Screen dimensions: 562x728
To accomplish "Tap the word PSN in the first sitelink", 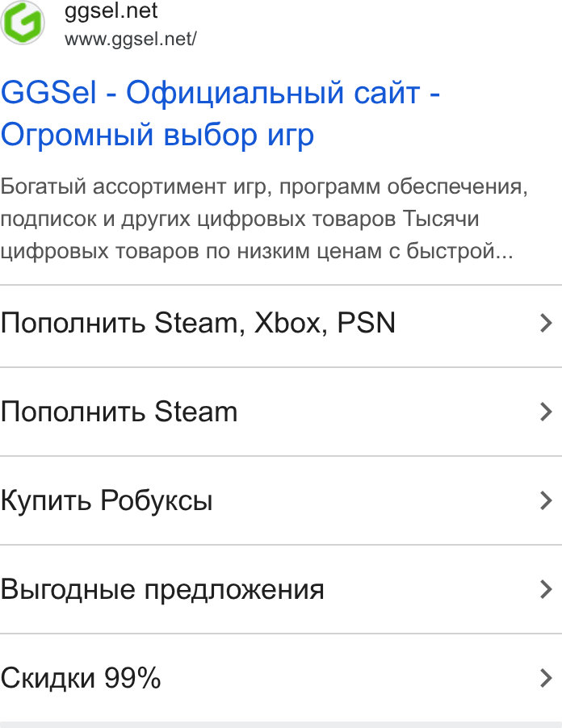I will [x=367, y=323].
